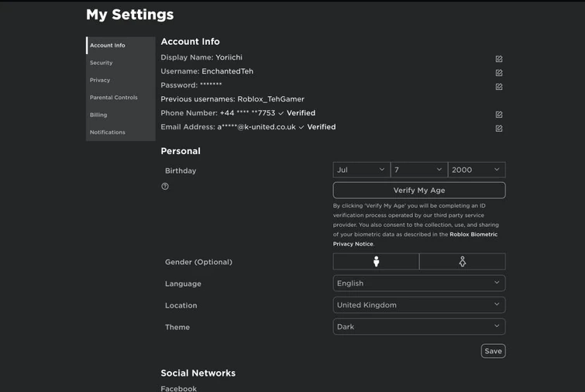Image resolution: width=585 pixels, height=392 pixels.
Task: Open the birthday day dropdown
Action: pyautogui.click(x=418, y=170)
